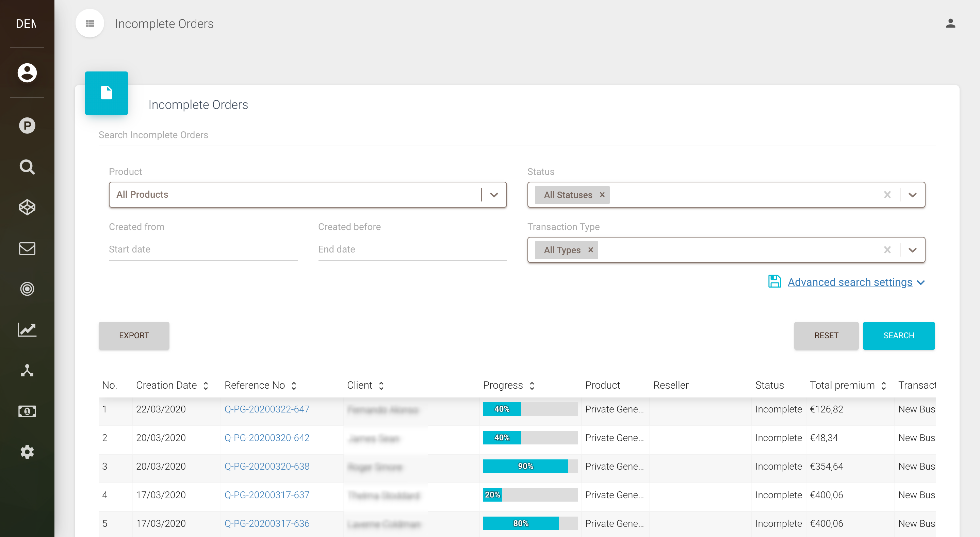Screen dimensions: 980x537
Task: Click the line chart analytics sidebar icon
Action: [x=27, y=329]
